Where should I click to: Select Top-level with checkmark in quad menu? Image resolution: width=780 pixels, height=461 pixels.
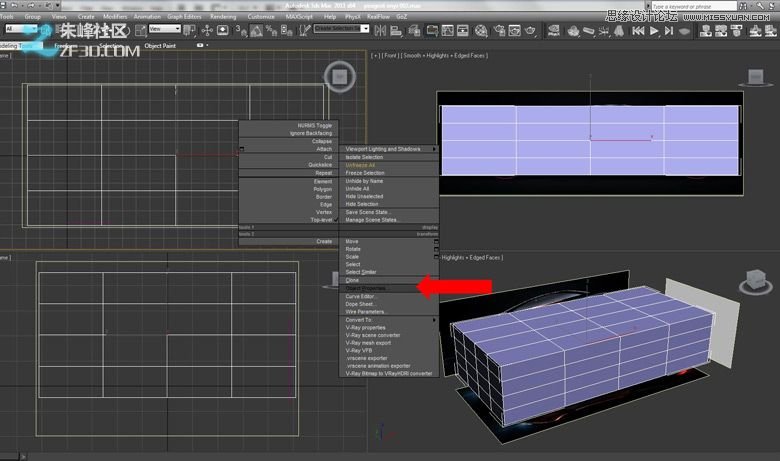point(320,219)
